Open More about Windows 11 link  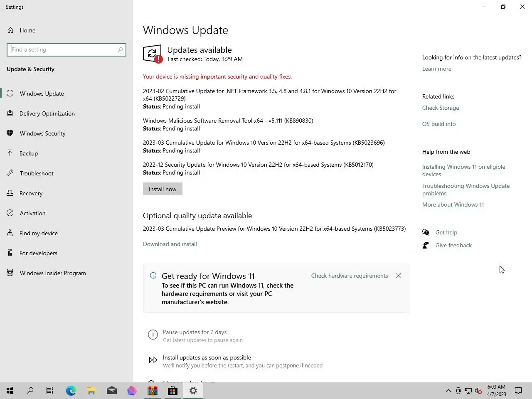pos(453,204)
